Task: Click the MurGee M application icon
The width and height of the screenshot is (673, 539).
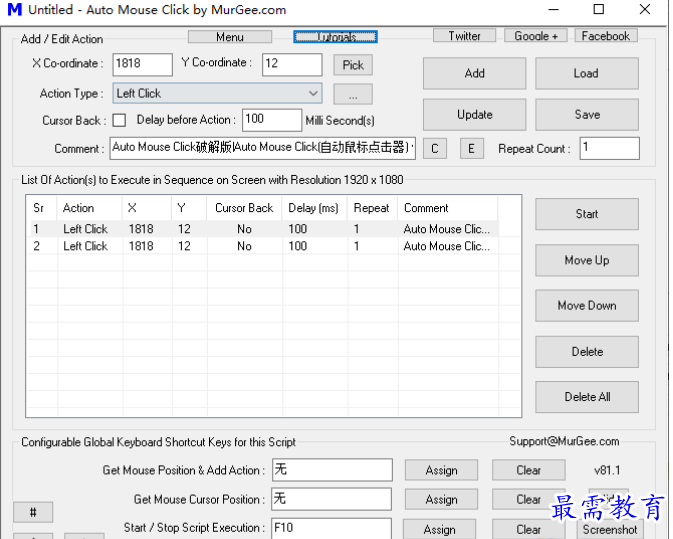Action: 15,9
